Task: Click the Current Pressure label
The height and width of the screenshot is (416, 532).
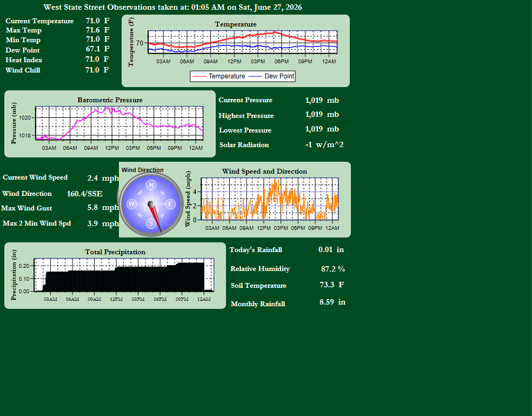Action: click(x=245, y=100)
